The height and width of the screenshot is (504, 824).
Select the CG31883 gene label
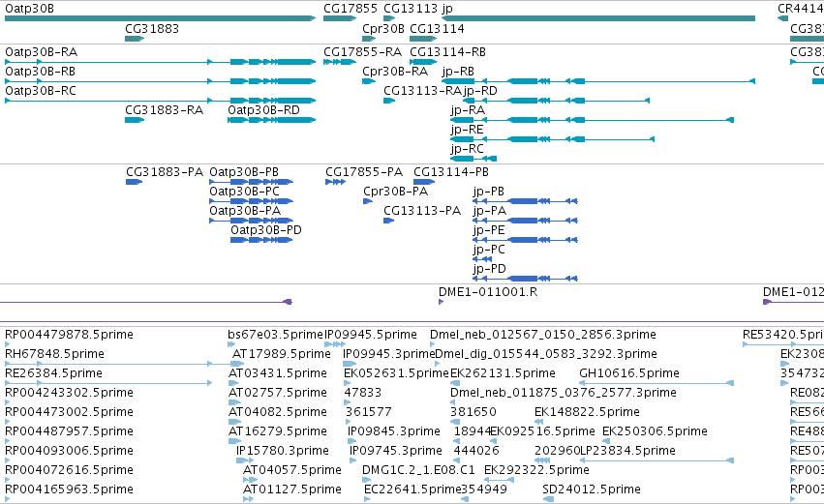click(152, 29)
